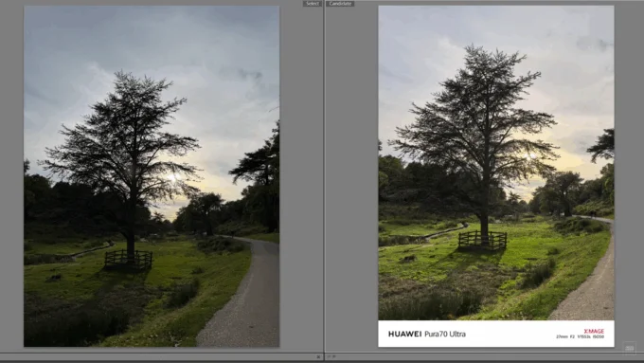Click the Select label above left pane
Image resolution: width=644 pixels, height=363 pixels.
click(313, 3)
